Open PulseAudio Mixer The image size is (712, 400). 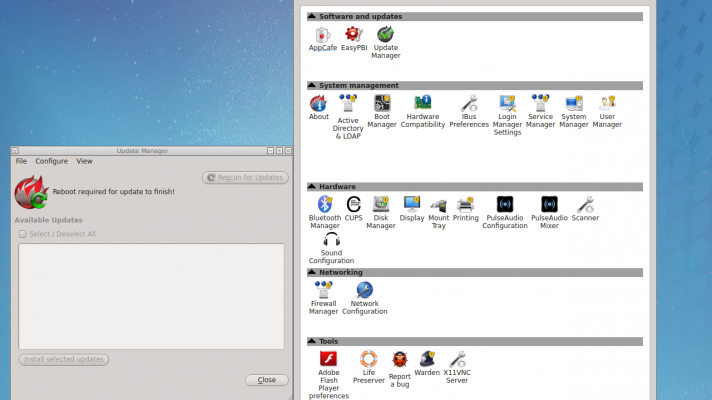coord(549,205)
